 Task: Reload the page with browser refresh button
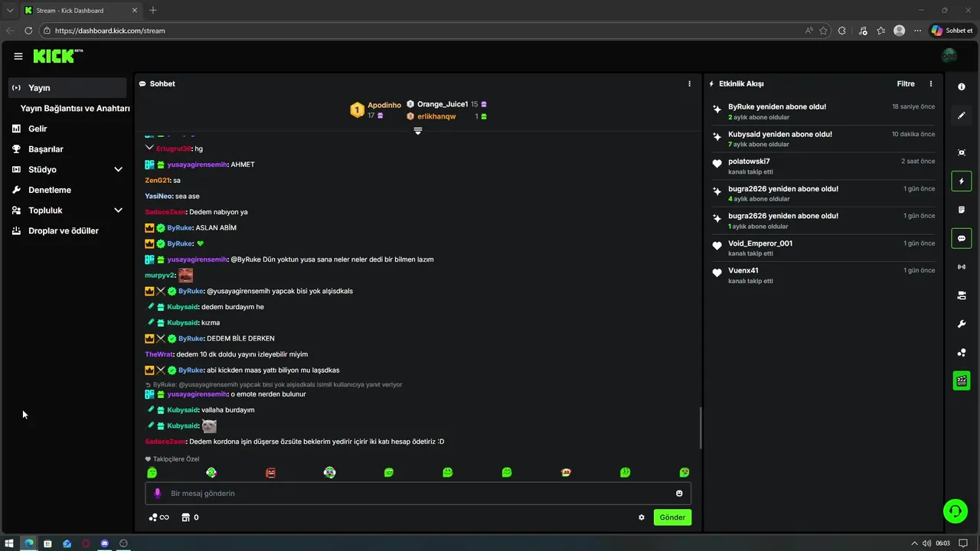point(28,31)
